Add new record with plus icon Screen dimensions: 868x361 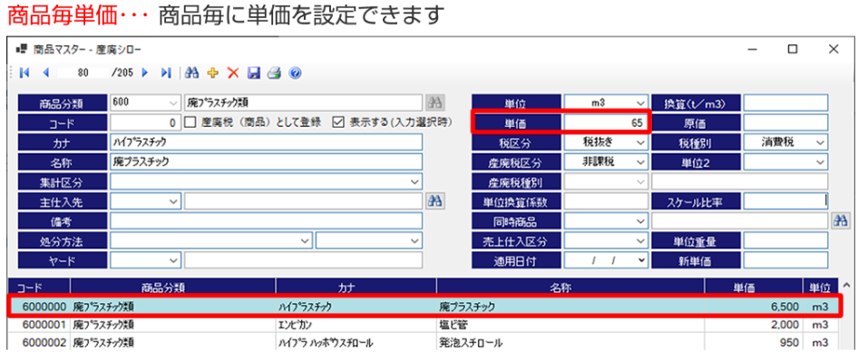[x=212, y=73]
